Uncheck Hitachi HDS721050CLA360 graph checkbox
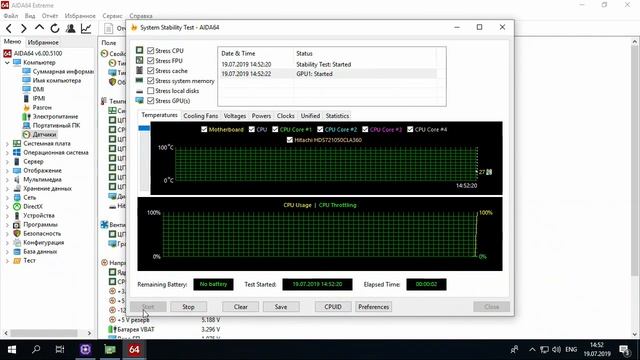 point(290,140)
